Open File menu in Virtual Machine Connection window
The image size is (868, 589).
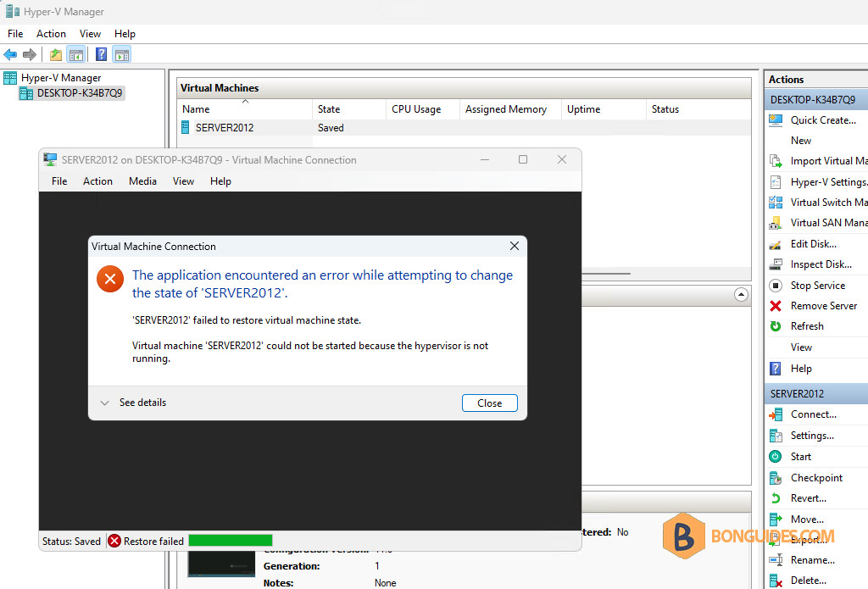pyautogui.click(x=59, y=181)
